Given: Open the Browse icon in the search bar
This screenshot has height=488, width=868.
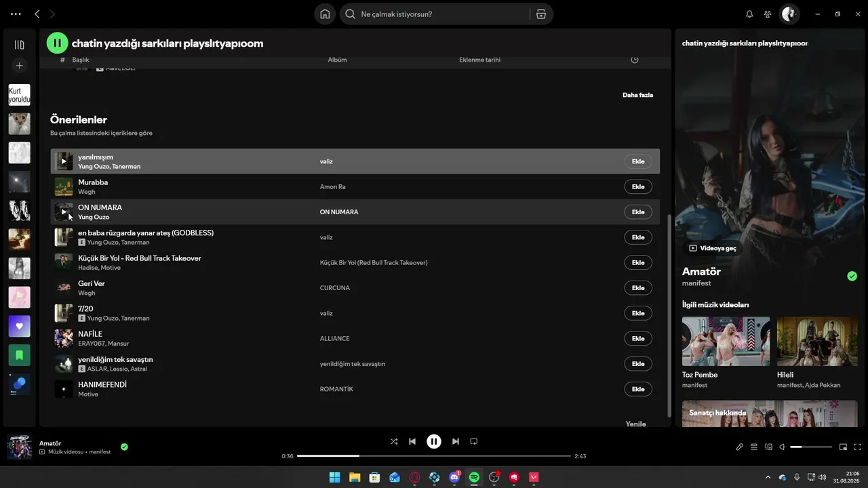Looking at the screenshot, I should click(540, 14).
